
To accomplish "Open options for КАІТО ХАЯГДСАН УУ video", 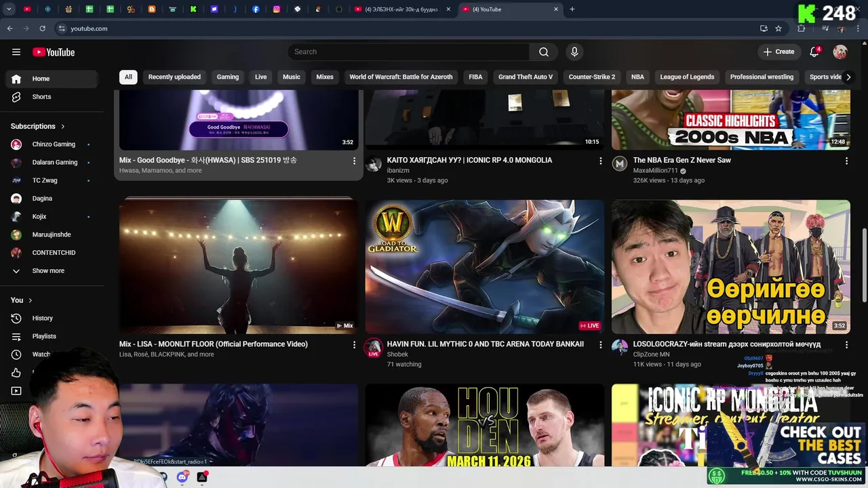I will (x=600, y=161).
